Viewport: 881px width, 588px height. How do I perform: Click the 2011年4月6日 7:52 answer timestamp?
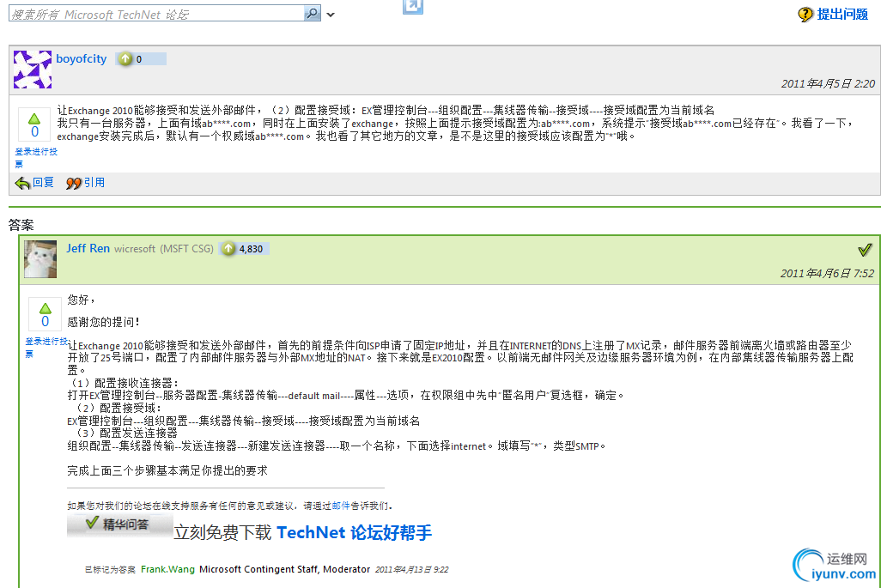pos(827,274)
